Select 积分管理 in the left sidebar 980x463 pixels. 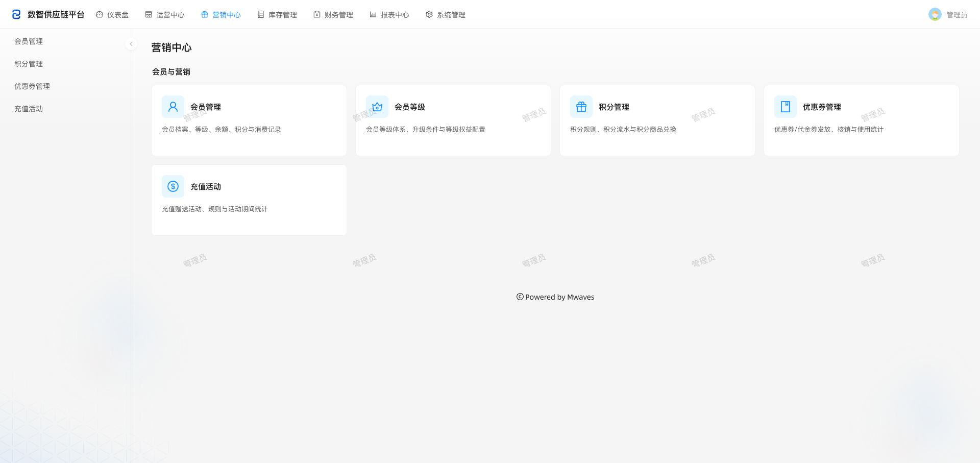[x=29, y=64]
